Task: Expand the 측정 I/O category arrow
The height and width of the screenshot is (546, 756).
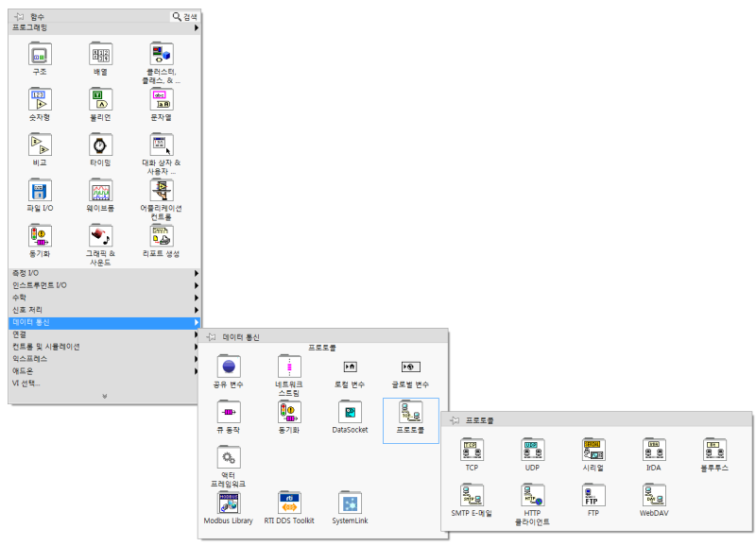Action: click(197, 273)
